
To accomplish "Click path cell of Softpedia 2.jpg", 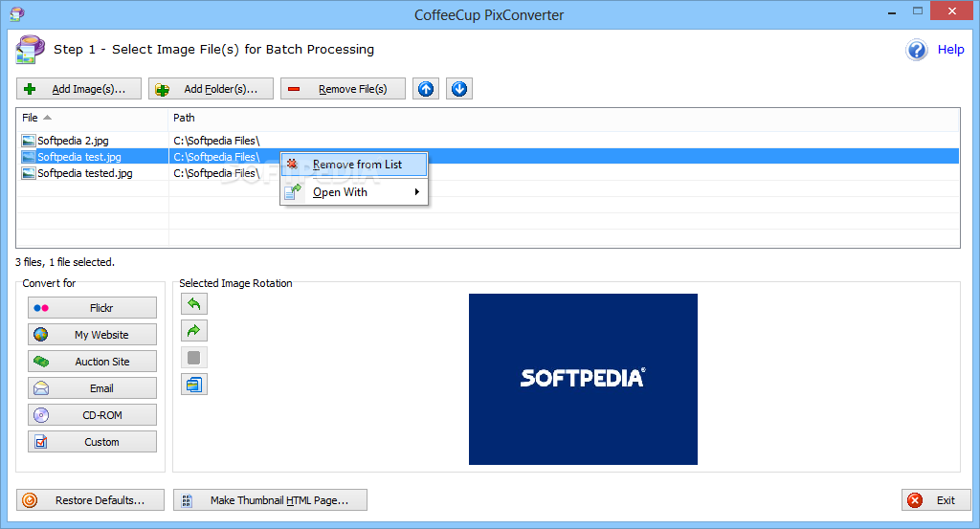I will click(x=216, y=141).
